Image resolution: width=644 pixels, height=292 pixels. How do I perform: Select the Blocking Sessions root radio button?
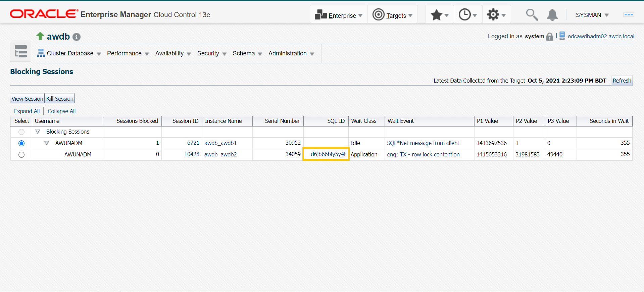point(21,132)
